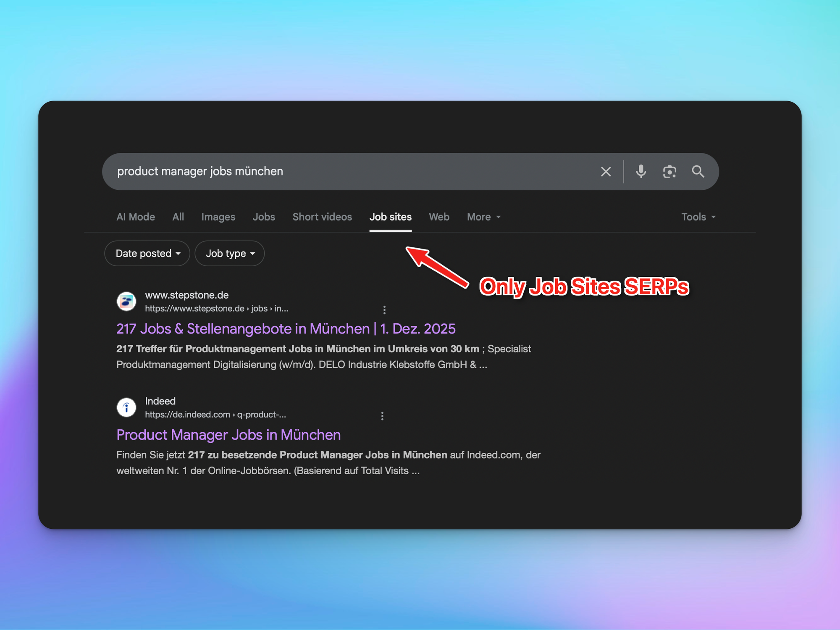
Task: Expand the Job type filter
Action: click(x=230, y=253)
